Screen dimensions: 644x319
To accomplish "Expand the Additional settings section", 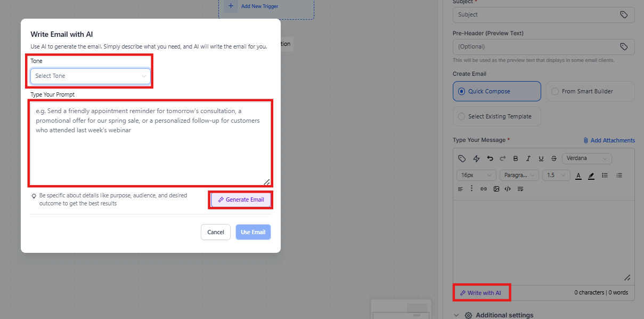I will pos(493,315).
